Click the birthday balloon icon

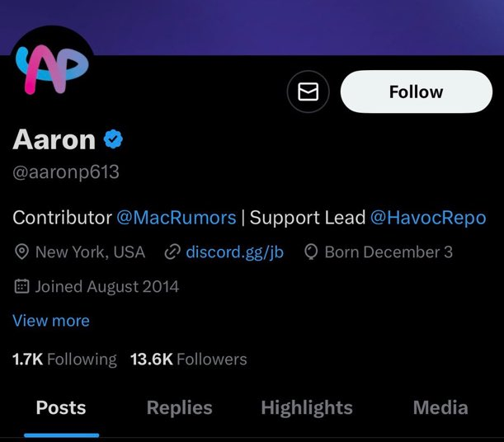tap(311, 252)
